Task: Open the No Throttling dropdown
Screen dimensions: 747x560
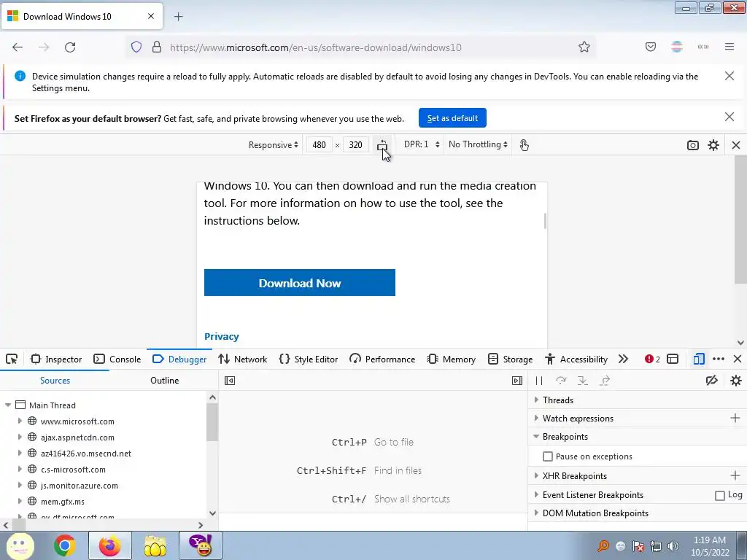Action: [478, 145]
